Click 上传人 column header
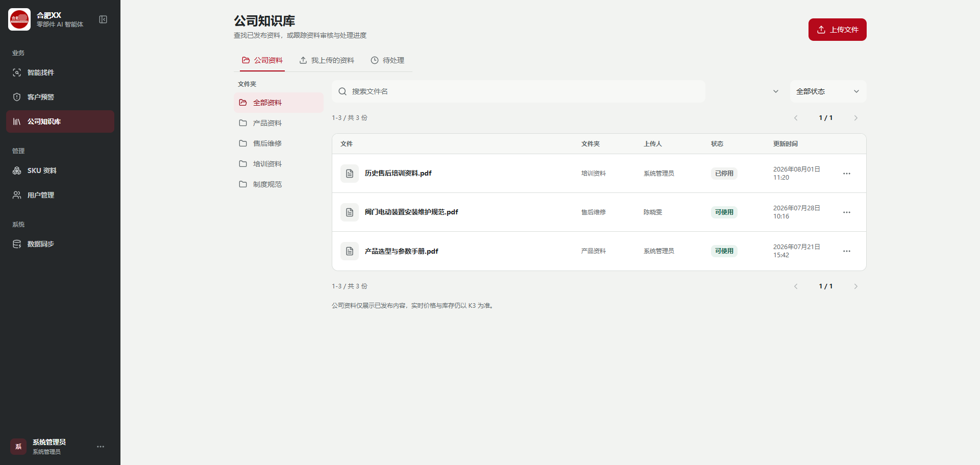Image resolution: width=980 pixels, height=465 pixels. pos(653,144)
